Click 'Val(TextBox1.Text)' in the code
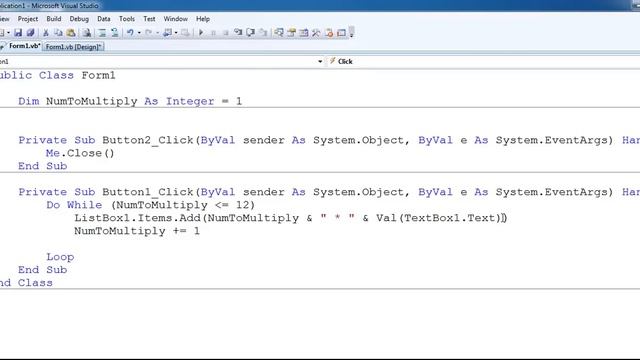This screenshot has height=360, width=640. [439, 218]
